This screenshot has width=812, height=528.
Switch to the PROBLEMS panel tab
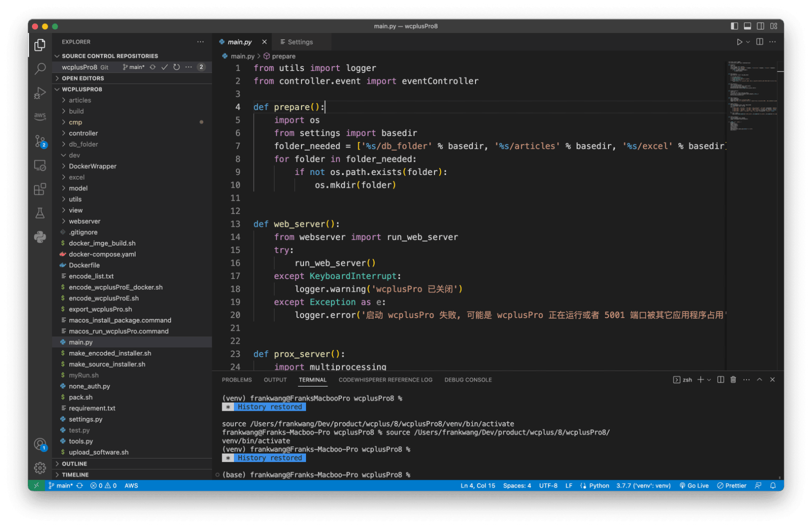[x=236, y=380]
